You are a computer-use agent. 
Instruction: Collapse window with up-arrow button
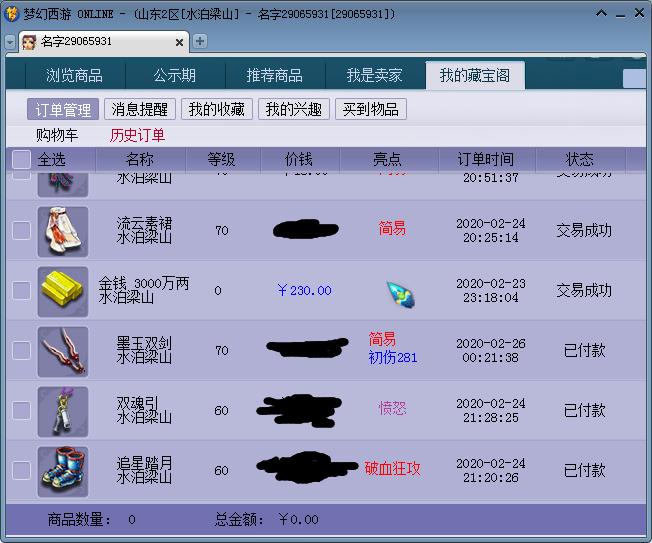click(601, 13)
